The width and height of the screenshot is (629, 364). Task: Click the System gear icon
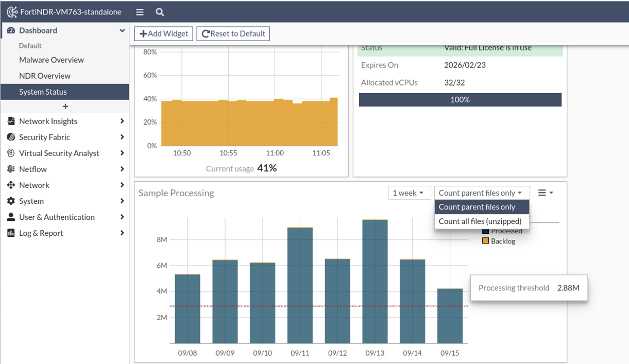point(11,201)
